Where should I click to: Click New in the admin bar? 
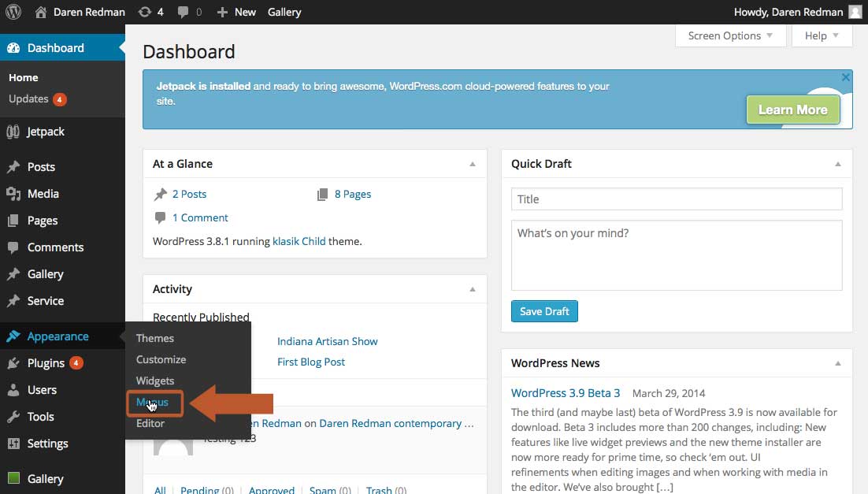[x=245, y=12]
